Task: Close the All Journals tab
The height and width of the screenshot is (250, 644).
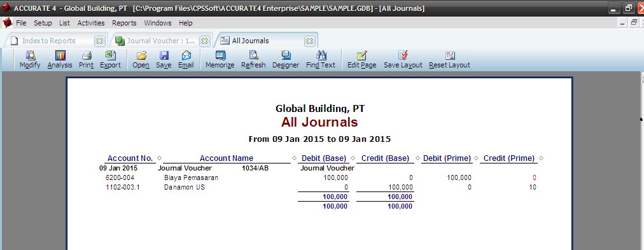Action: point(310,41)
